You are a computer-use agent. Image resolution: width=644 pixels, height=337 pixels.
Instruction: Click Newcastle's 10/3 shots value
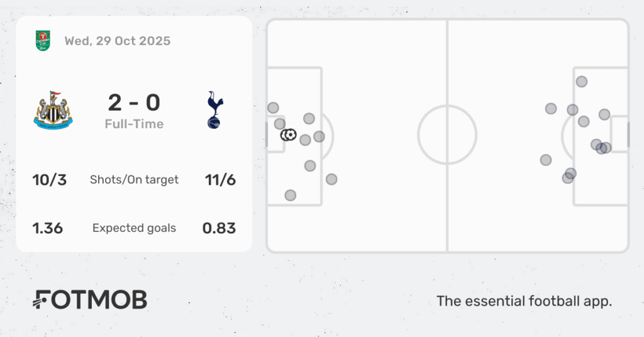click(50, 180)
